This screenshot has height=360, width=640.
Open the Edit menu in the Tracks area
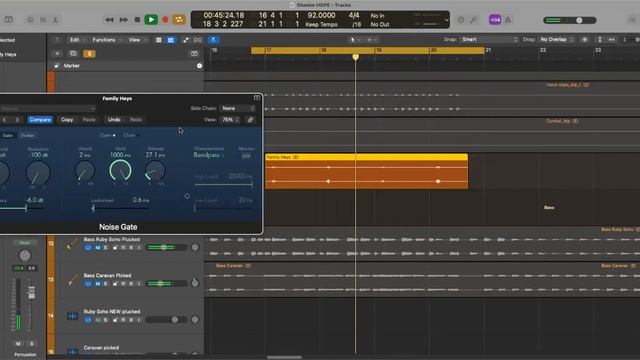[x=77, y=40]
